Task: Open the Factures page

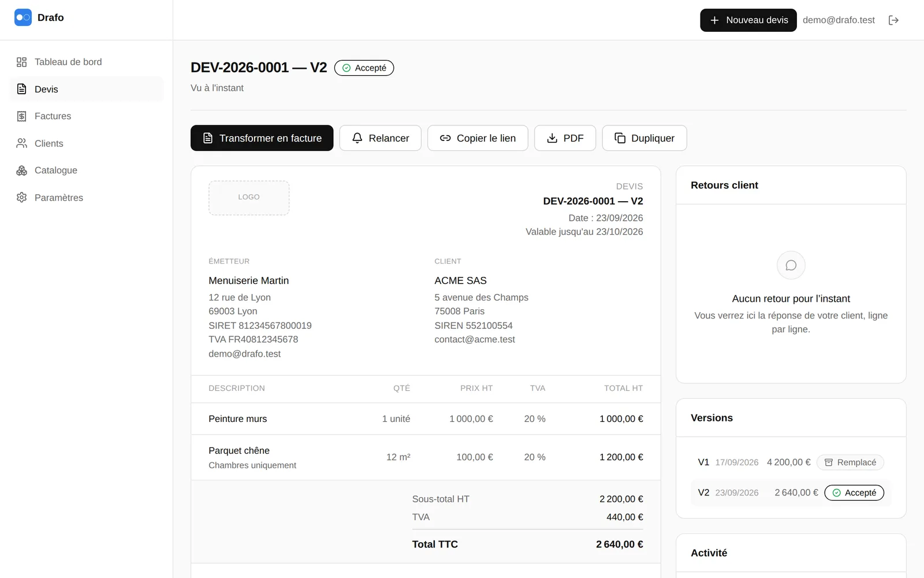Action: [x=87, y=116]
